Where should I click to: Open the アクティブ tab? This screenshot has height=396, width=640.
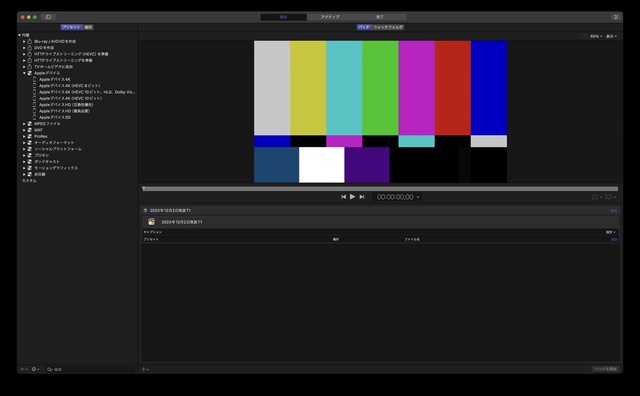[x=330, y=17]
